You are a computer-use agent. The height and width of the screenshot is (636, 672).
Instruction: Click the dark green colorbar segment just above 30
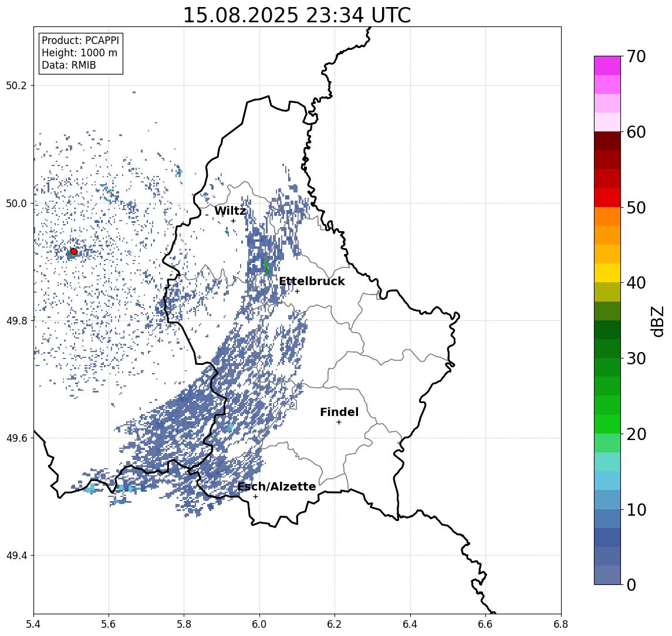[607, 349]
